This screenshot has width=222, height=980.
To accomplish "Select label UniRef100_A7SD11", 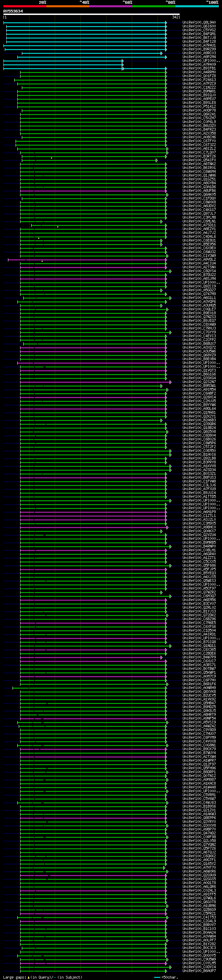I will [199, 225].
